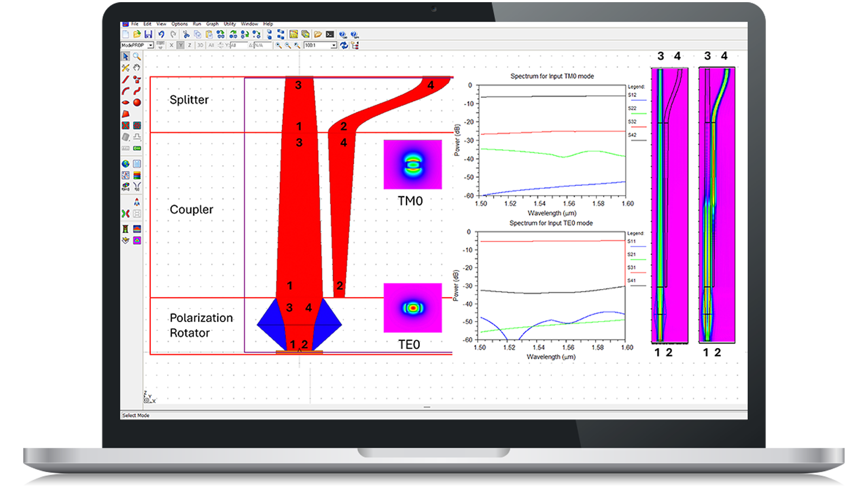Activate the pan hand tool
The width and height of the screenshot is (868, 488).
point(136,68)
